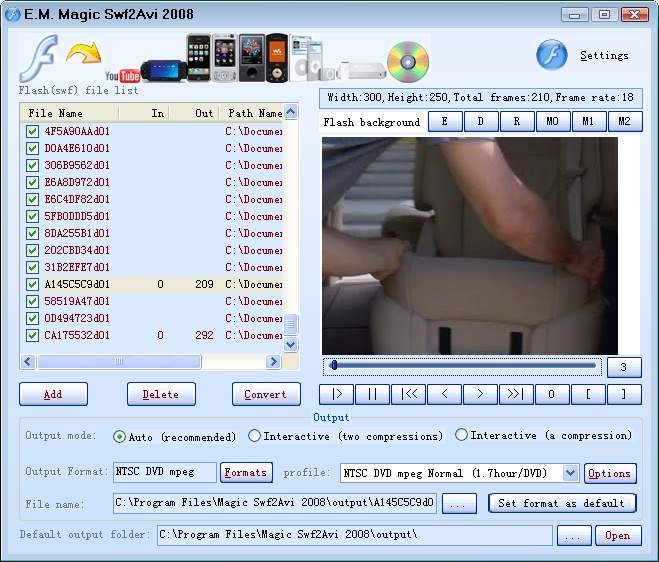Screen dimensions: 659x562
Task: Click the File name path field
Action: [275, 503]
